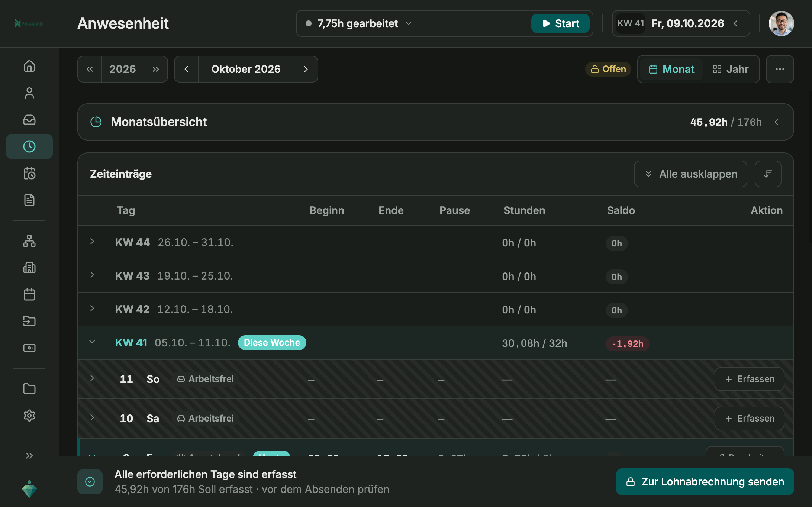Open the document sidebar icon
The width and height of the screenshot is (812, 507).
(x=29, y=200)
